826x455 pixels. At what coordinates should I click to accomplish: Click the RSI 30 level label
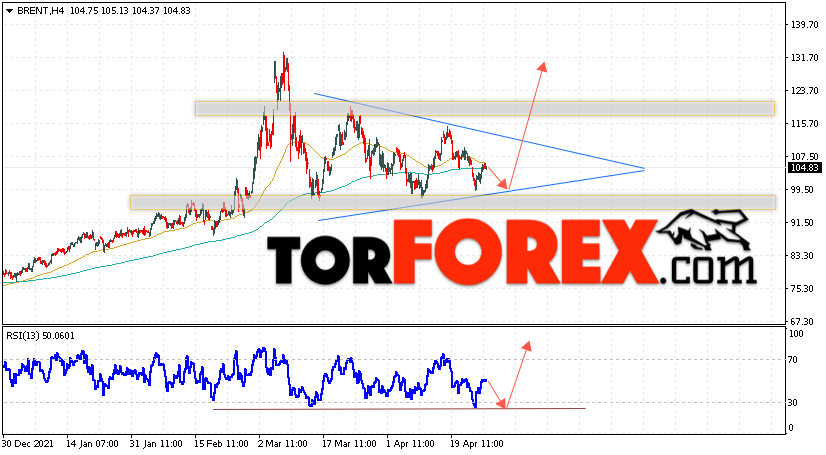click(x=793, y=402)
